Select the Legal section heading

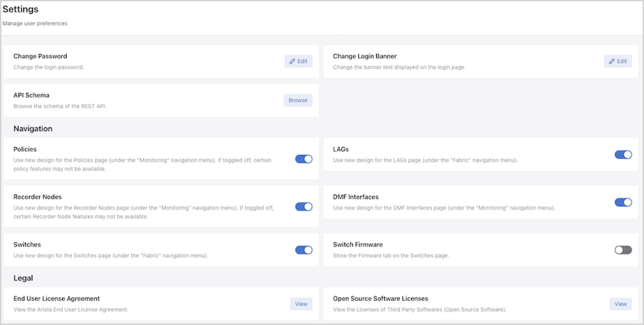coord(23,278)
